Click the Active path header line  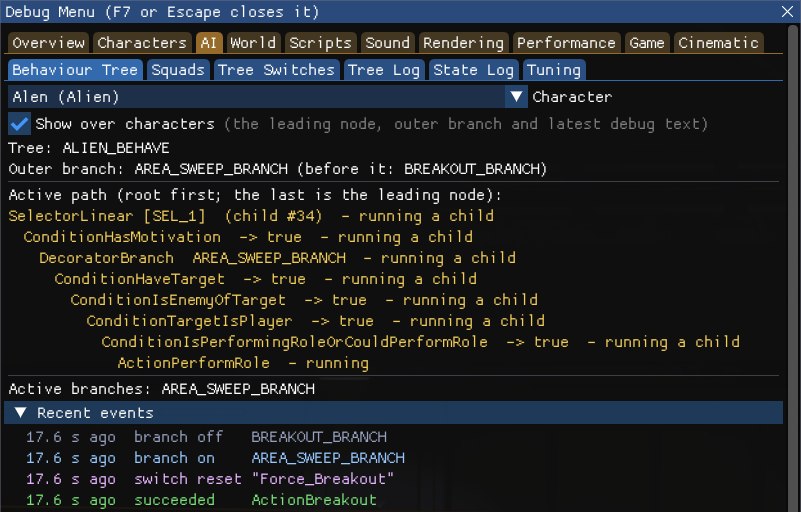[255, 195]
